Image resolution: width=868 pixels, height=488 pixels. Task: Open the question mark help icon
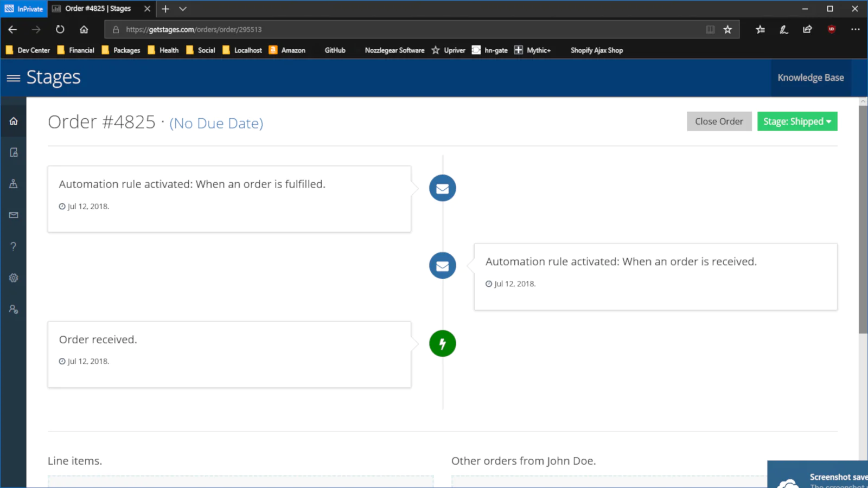pos(14,247)
